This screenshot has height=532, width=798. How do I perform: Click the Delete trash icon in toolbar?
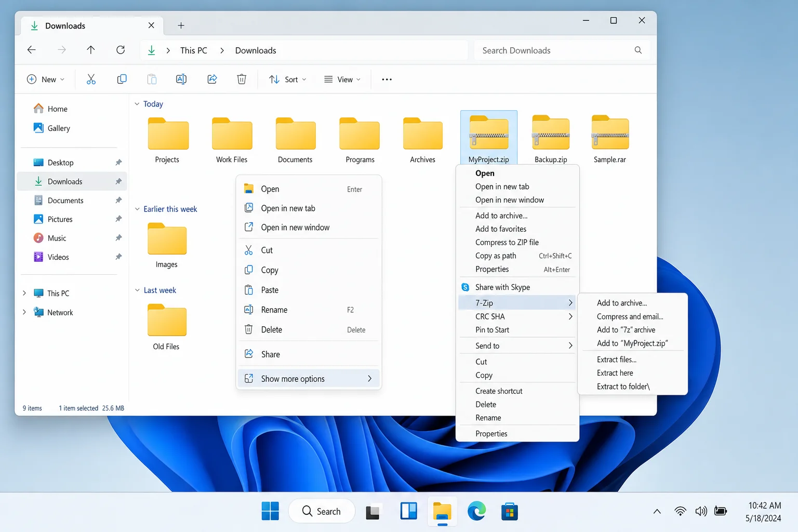tap(242, 79)
